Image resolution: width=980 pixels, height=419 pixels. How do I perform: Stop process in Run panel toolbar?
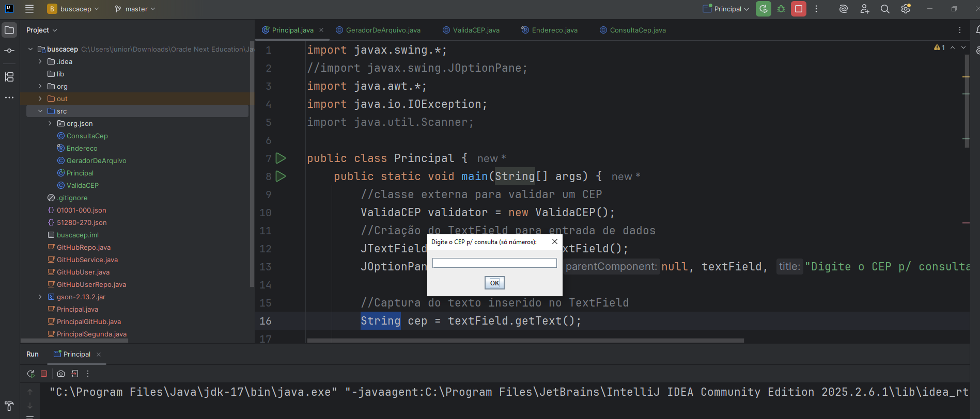pos(44,374)
